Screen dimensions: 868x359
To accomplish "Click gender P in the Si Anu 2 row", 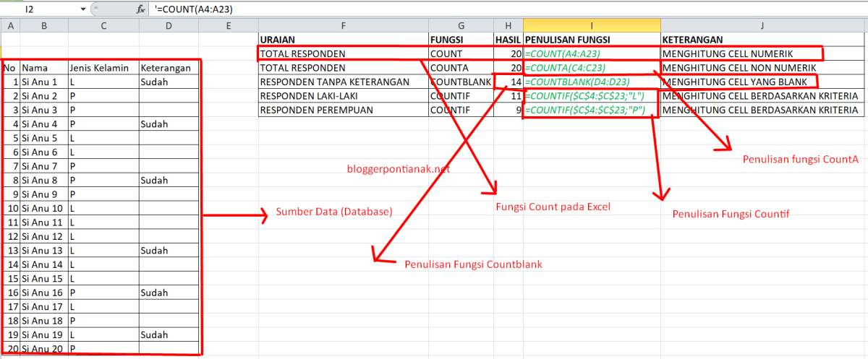I will pyautogui.click(x=103, y=95).
